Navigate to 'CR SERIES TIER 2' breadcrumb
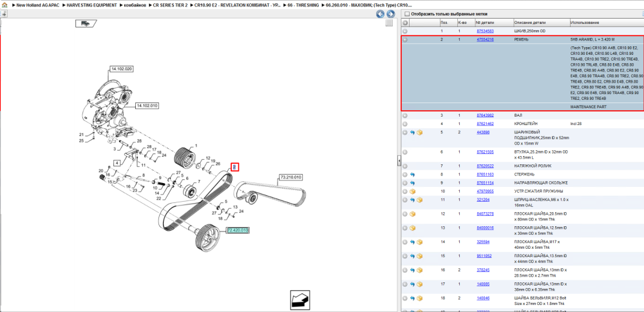Screen dimensions: 644x312 pos(170,5)
